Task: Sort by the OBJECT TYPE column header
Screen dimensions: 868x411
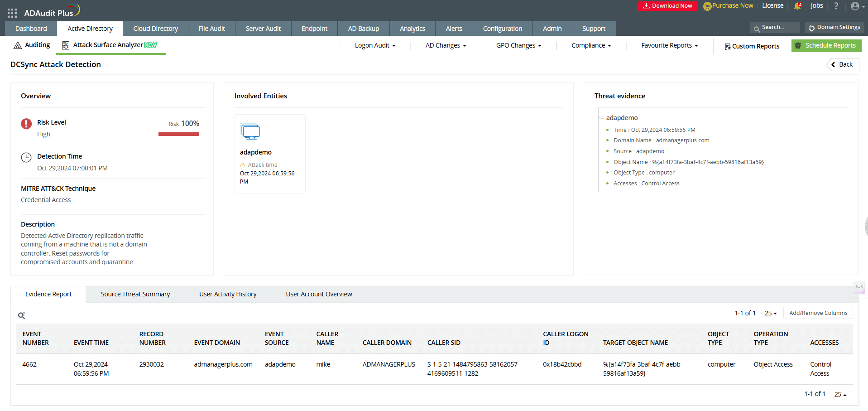Action: 718,338
